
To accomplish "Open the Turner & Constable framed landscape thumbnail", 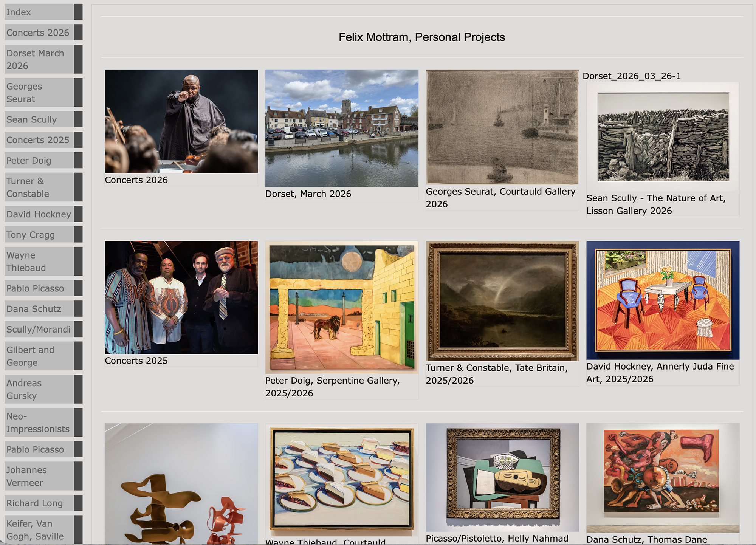I will click(x=502, y=301).
